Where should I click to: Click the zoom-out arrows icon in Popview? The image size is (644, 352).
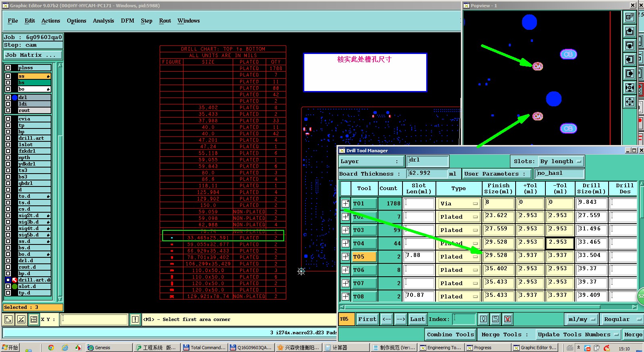pos(630,102)
